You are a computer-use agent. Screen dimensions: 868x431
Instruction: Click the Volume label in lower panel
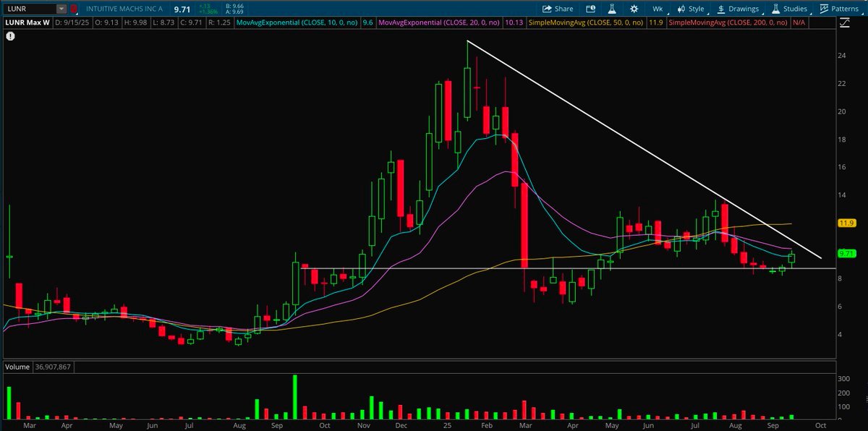17,367
